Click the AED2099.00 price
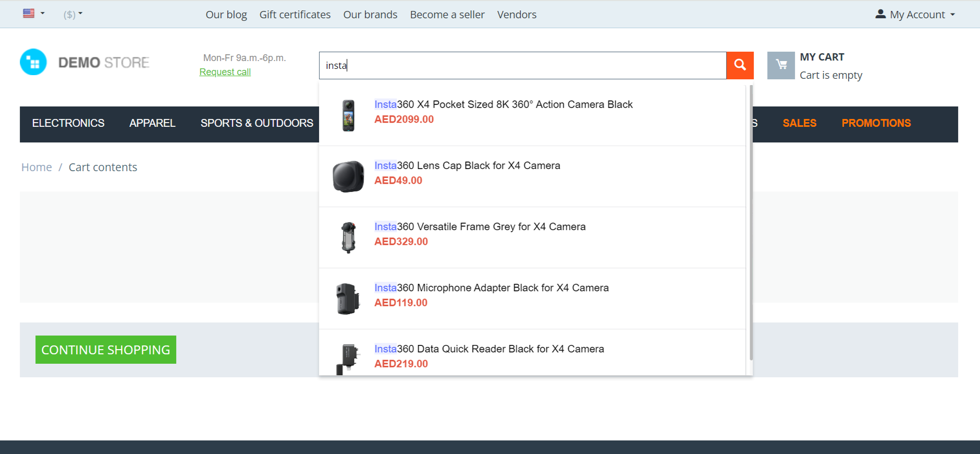This screenshot has width=980, height=454. point(404,120)
